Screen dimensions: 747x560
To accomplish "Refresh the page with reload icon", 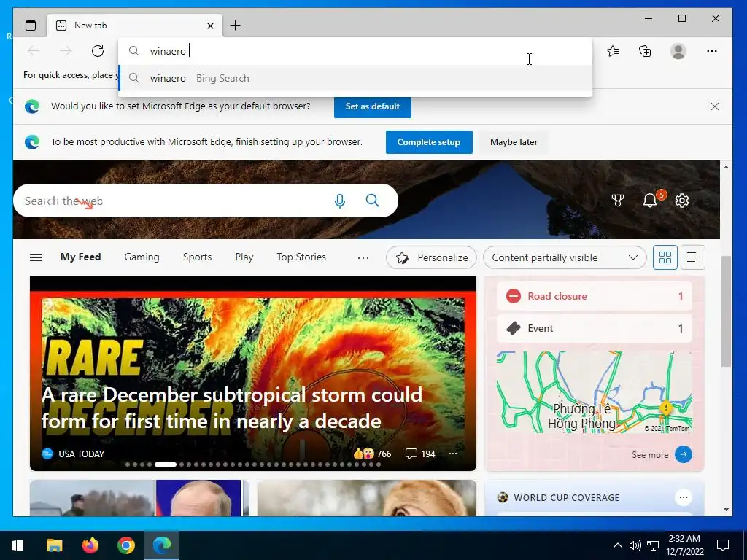I will 98,51.
